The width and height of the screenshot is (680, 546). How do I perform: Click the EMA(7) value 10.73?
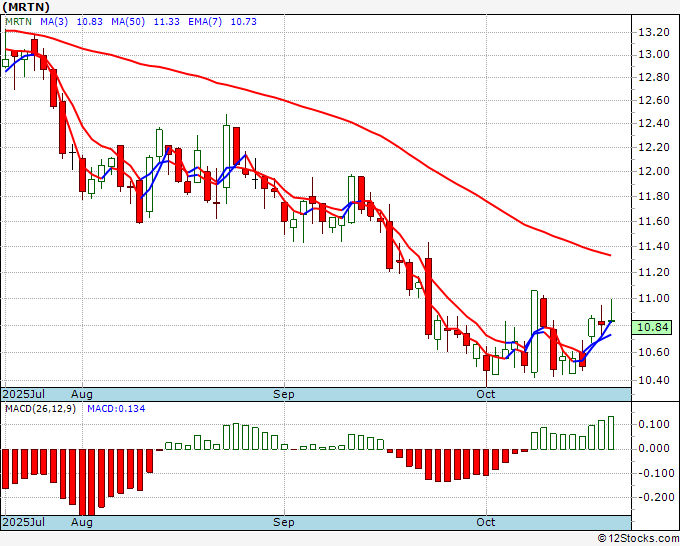tap(244, 22)
